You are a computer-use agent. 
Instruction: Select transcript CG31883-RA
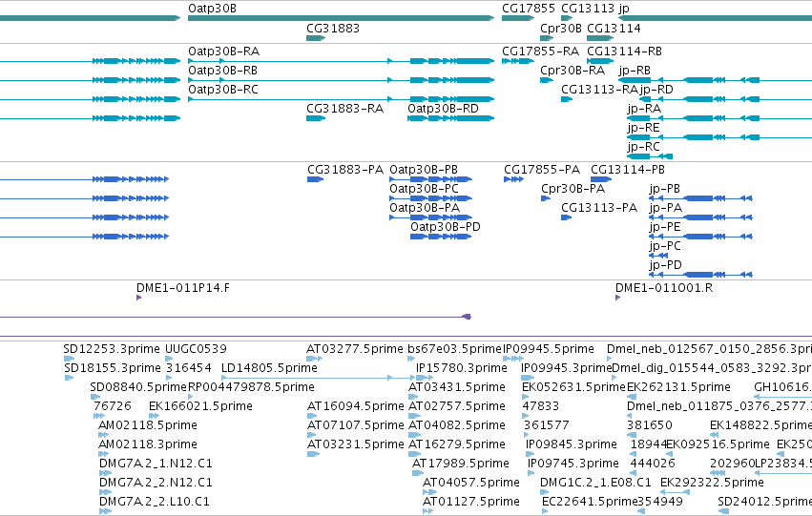point(316,118)
